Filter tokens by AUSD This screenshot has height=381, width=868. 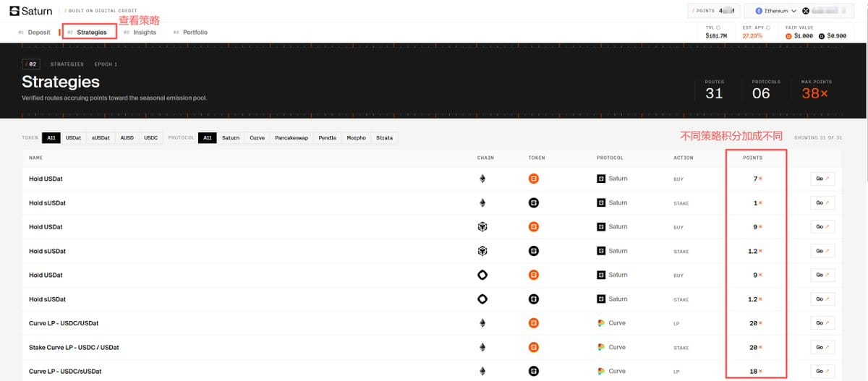click(127, 137)
